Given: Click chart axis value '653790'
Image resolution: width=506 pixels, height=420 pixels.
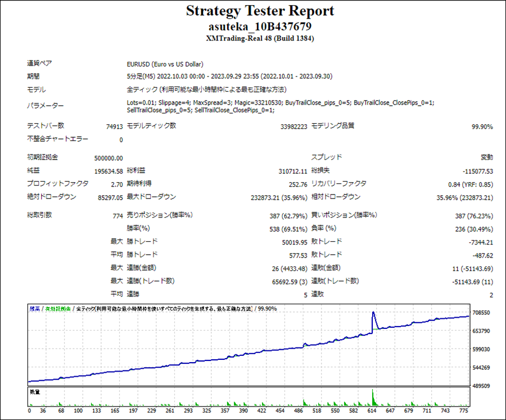Looking at the screenshot, I should (481, 331).
